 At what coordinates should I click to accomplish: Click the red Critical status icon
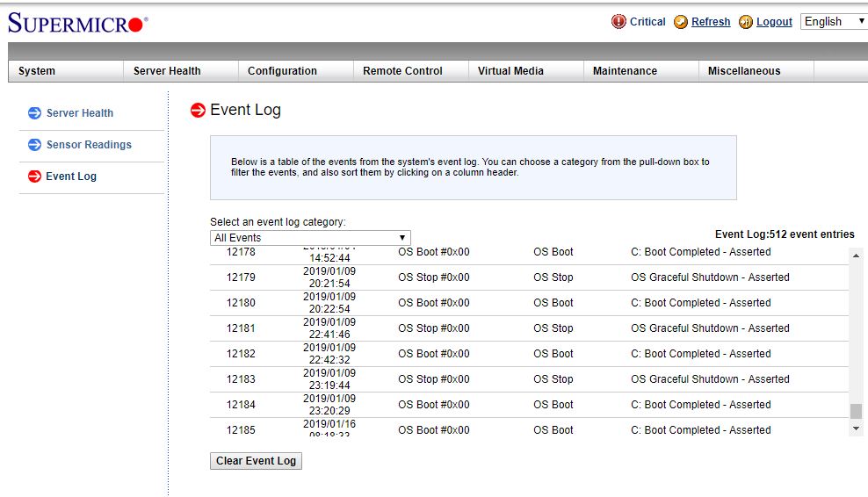618,22
